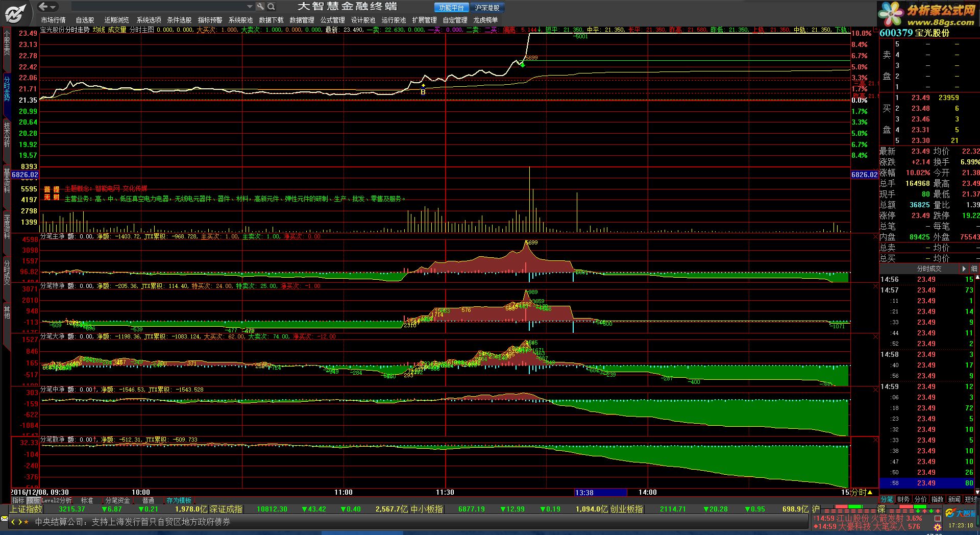Screen dimensions: 980x535
Task: Select the Level2分析 template tab
Action: click(57, 501)
